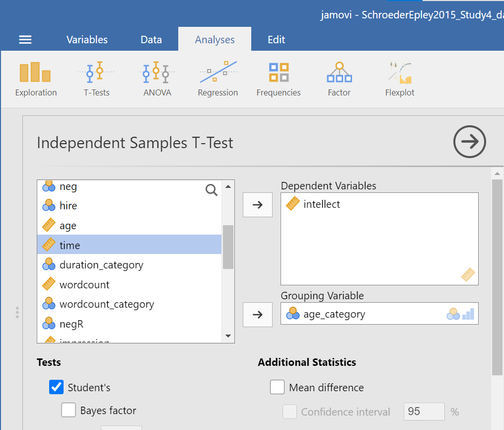The height and width of the screenshot is (430, 504).
Task: Open the Factor analysis menu
Action: (x=339, y=80)
